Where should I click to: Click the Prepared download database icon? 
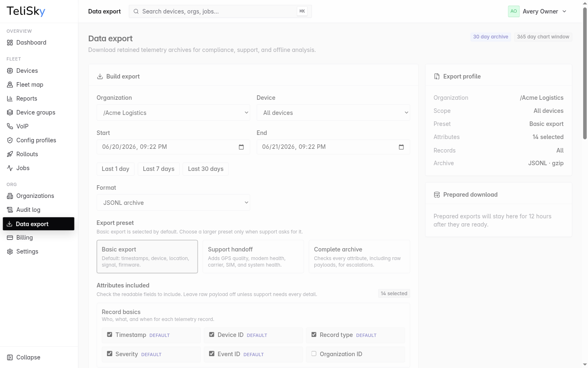[x=437, y=195]
